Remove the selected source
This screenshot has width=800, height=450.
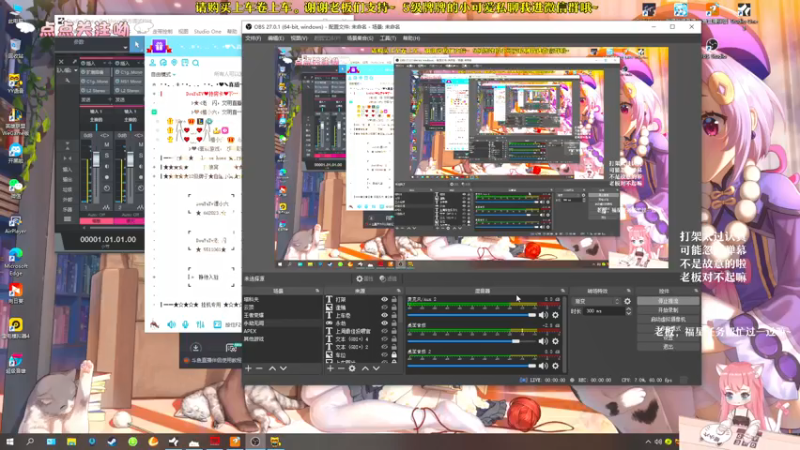341,368
